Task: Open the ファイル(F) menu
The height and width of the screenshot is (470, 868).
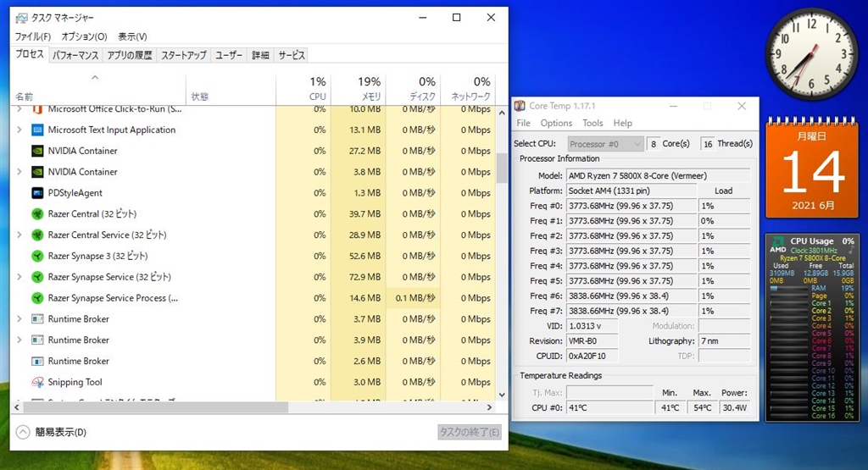Action: (33, 36)
